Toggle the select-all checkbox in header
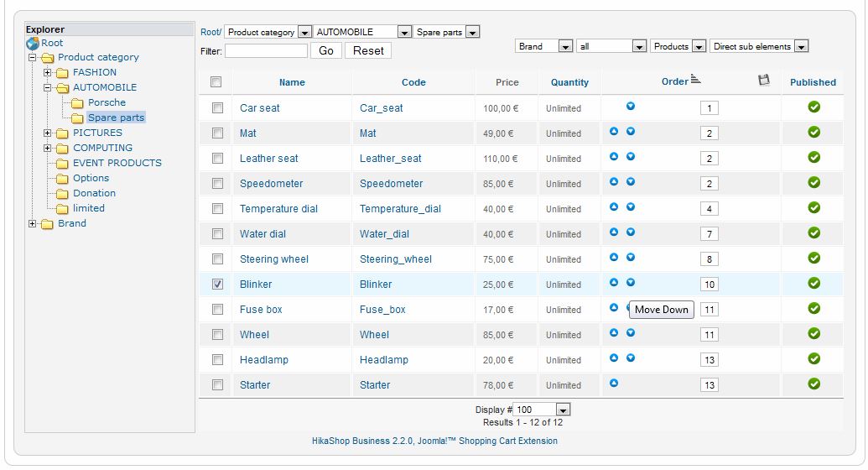Viewport: 868px width, 470px height. pos(216,82)
